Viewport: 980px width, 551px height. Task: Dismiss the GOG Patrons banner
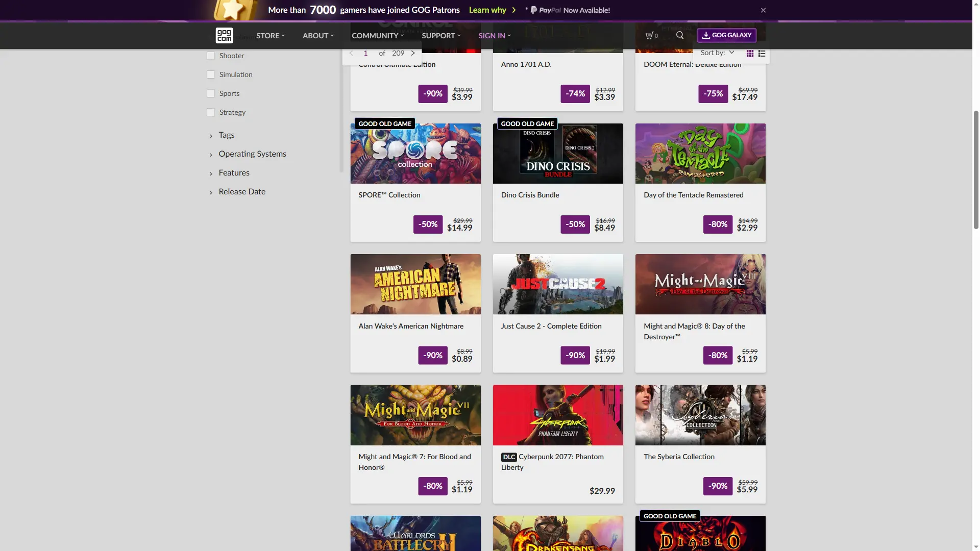763,10
